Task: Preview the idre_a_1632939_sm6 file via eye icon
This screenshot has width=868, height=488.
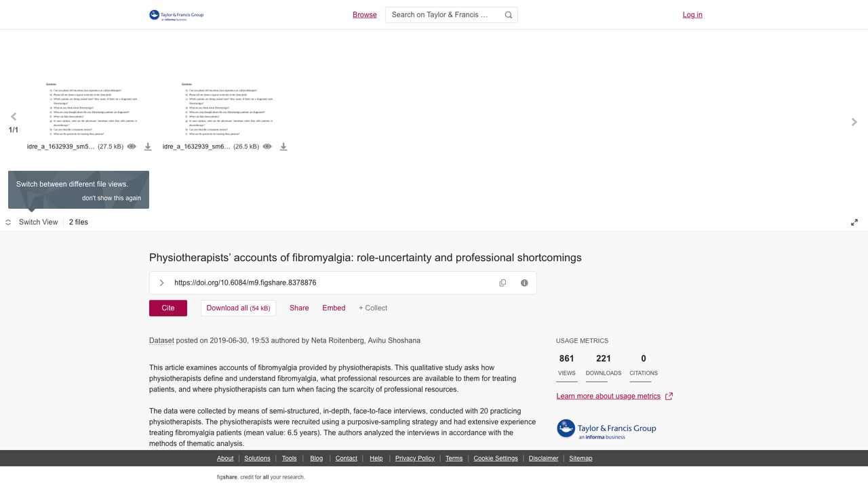Action: click(267, 146)
